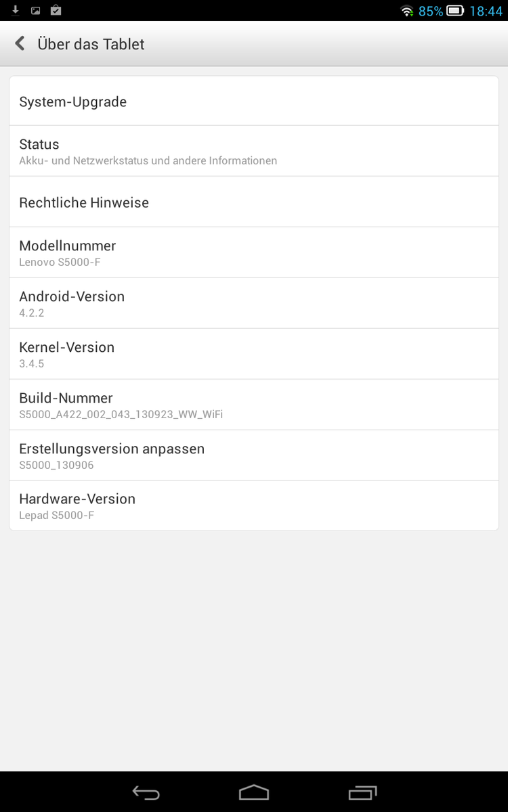Open the recent apps overview button

pos(362,792)
